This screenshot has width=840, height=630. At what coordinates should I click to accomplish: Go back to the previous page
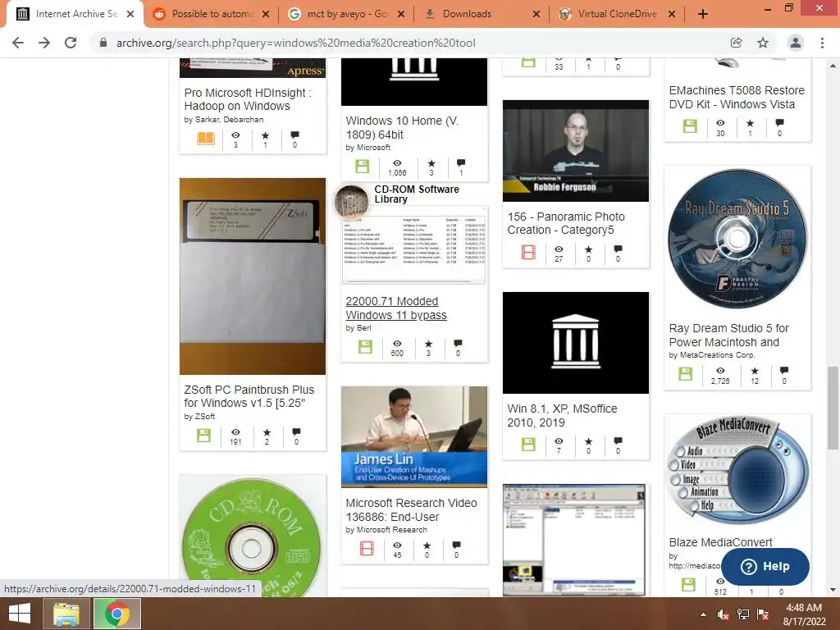18,43
